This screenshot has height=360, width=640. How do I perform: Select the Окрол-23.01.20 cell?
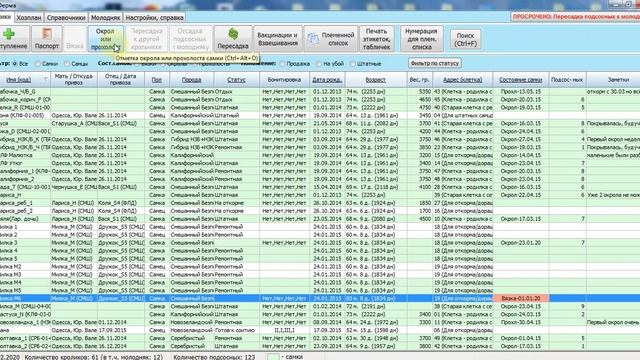521,243
